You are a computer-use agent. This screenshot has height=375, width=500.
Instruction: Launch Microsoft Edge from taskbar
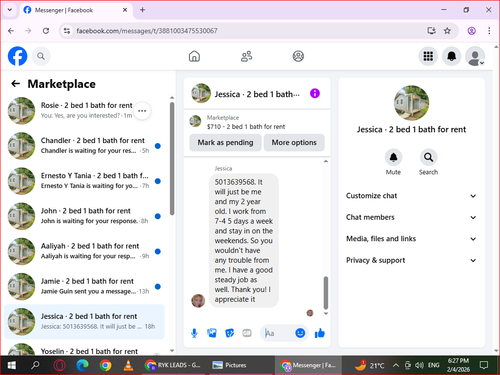(82, 365)
